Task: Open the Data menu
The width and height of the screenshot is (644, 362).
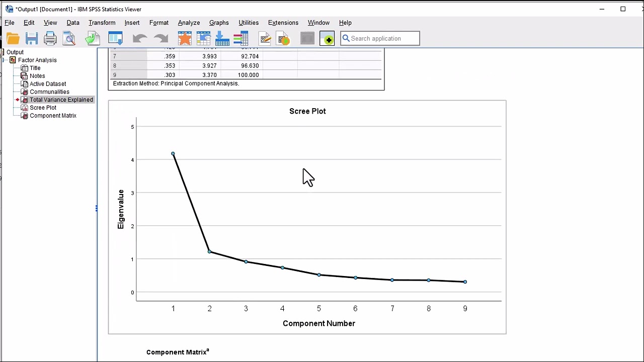Action: (73, 23)
